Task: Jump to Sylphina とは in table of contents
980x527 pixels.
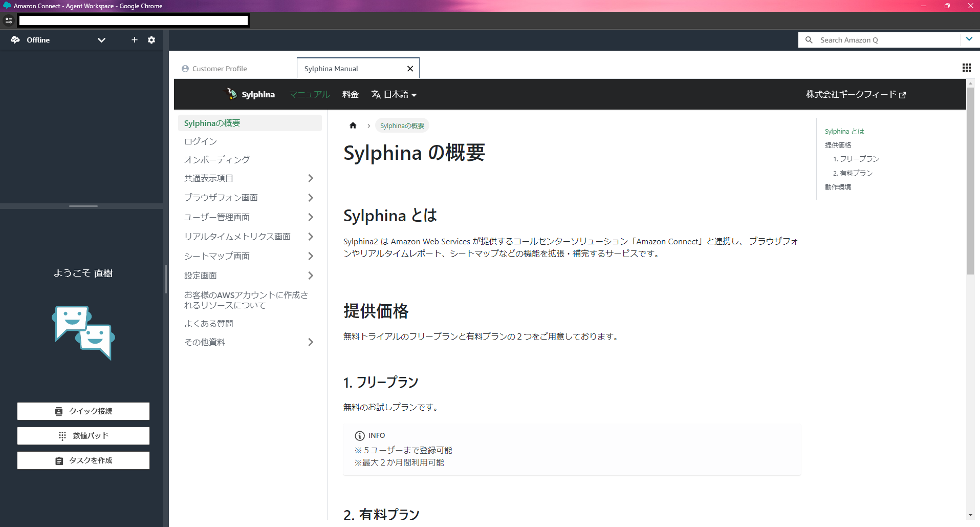Action: (844, 132)
